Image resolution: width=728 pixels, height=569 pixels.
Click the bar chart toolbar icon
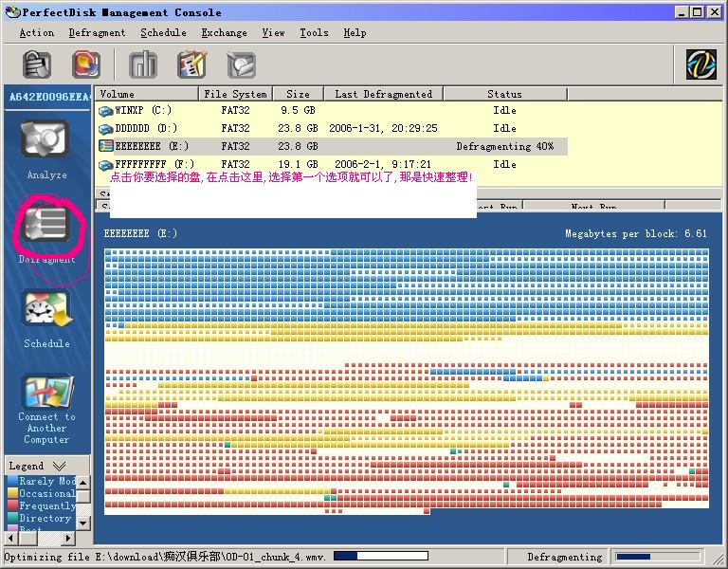click(143, 64)
